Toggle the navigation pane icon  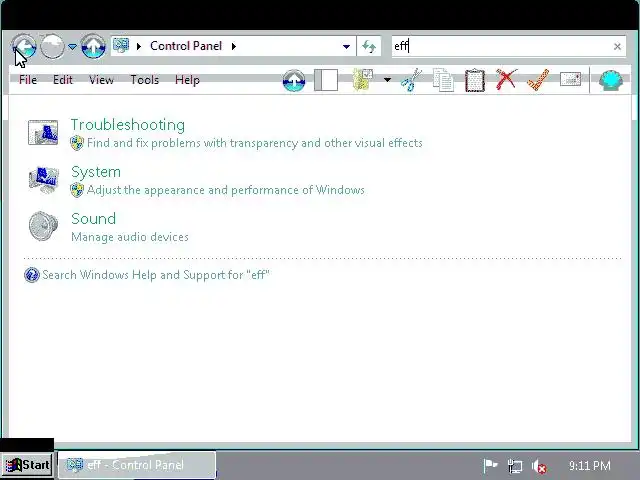(326, 80)
